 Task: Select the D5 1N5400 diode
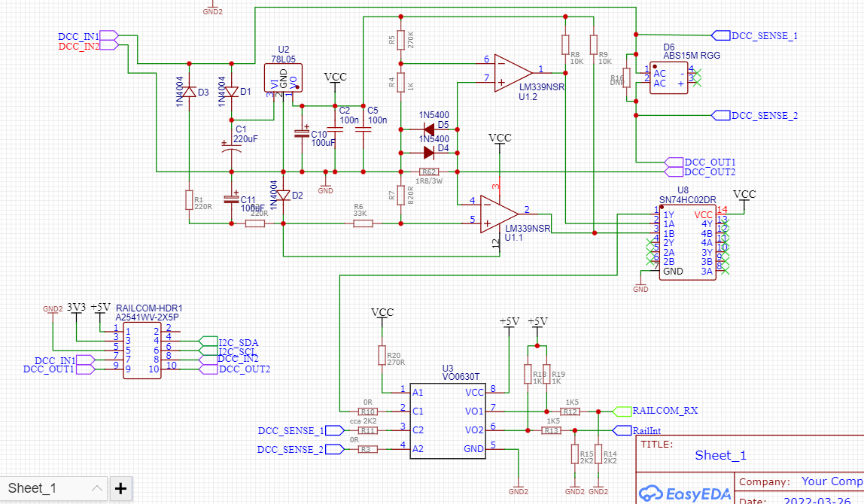click(x=429, y=129)
